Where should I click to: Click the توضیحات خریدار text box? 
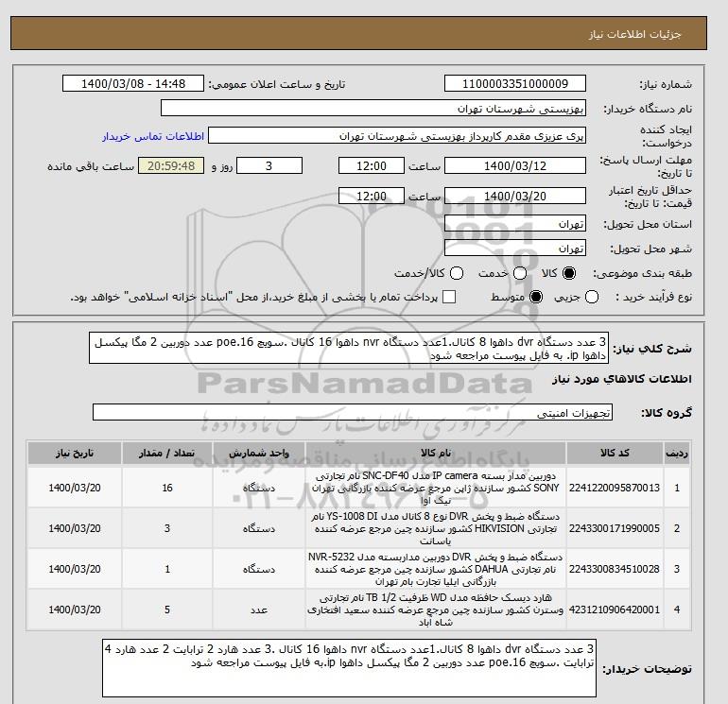[349, 668]
